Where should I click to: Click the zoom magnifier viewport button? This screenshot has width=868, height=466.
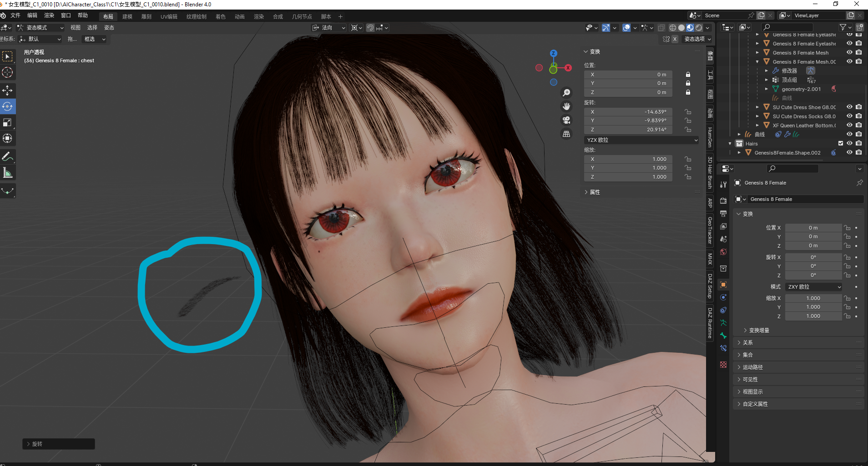[566, 93]
